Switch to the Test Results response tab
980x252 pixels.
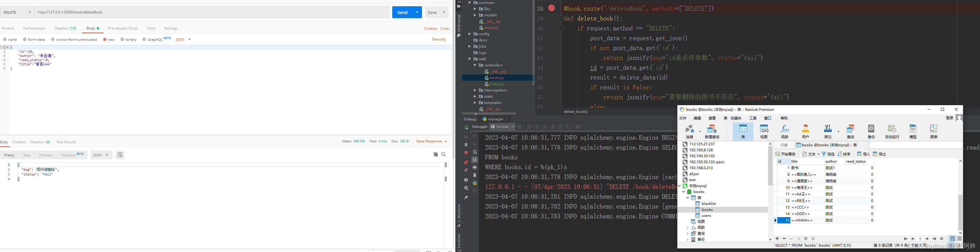[x=66, y=142]
